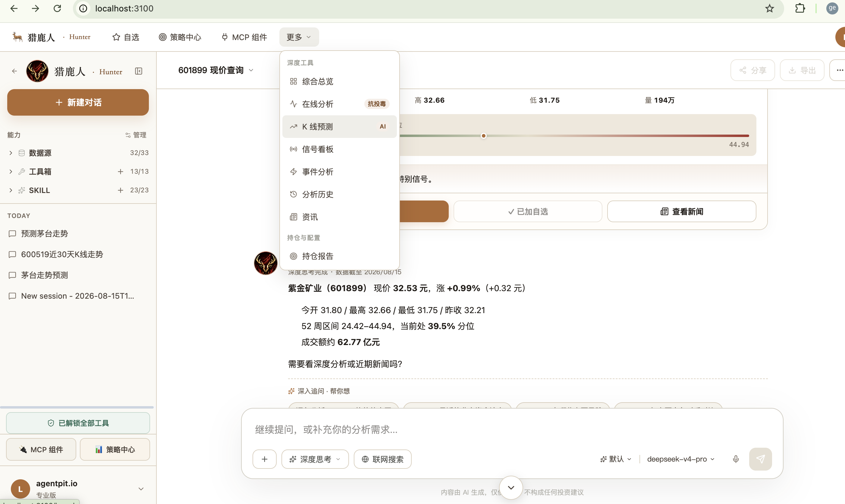845x504 pixels.
Task: Select K 线预测 from the menu
Action: (x=339, y=127)
